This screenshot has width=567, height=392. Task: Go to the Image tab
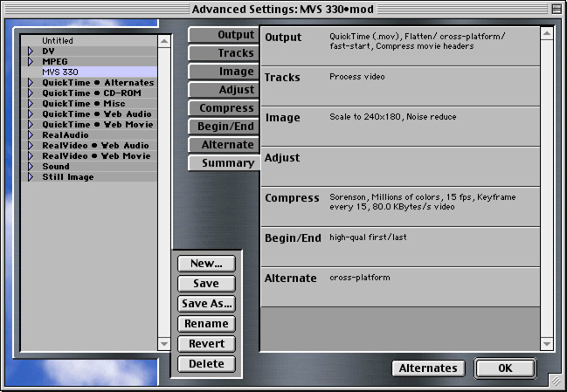coord(224,72)
